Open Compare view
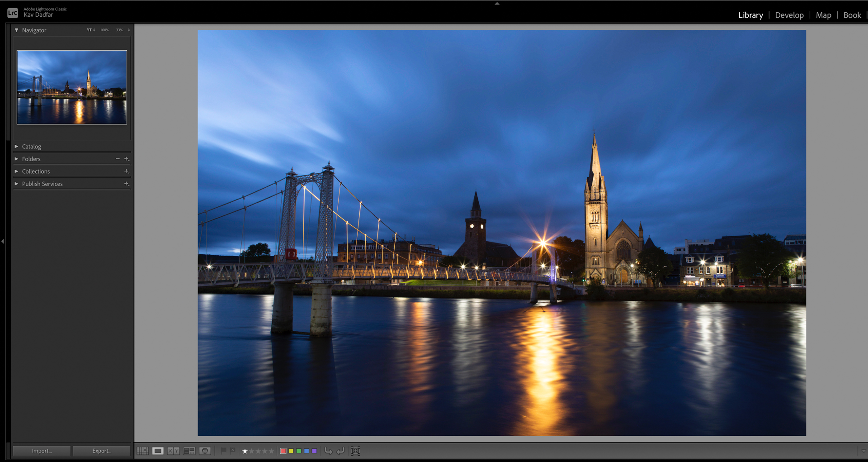Viewport: 868px width, 462px height. (173, 451)
